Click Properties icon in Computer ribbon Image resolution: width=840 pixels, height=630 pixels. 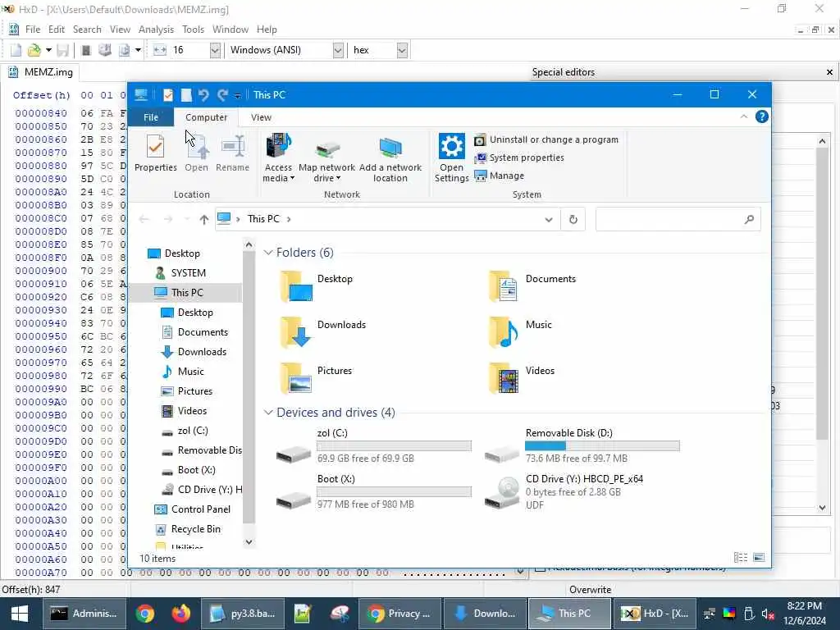pos(155,153)
